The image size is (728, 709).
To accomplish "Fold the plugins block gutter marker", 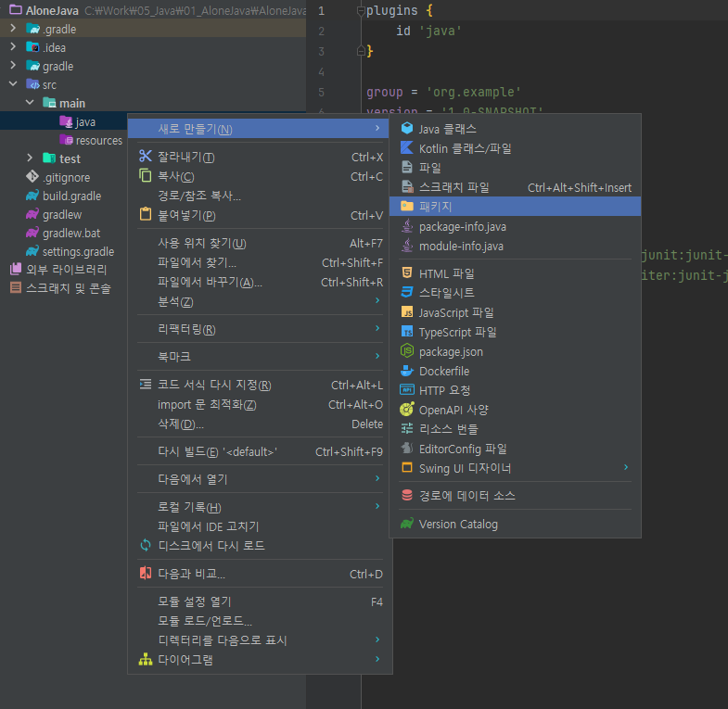I will pos(361,11).
